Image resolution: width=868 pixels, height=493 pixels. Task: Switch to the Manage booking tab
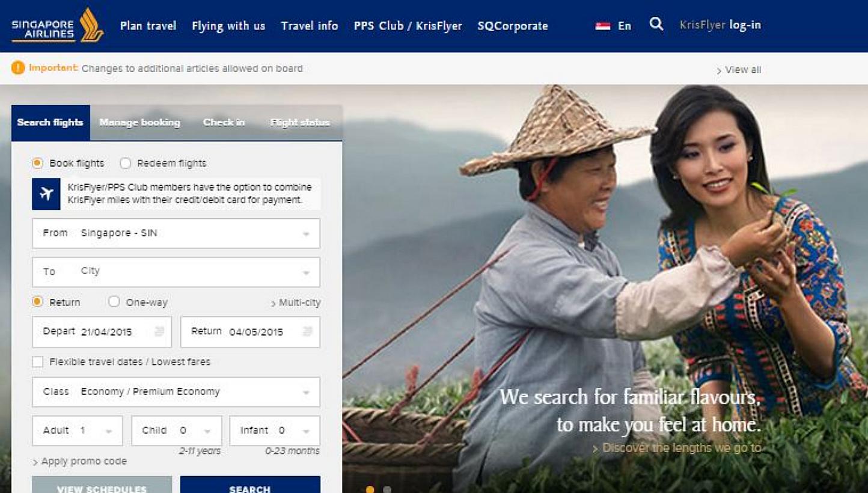pos(139,123)
